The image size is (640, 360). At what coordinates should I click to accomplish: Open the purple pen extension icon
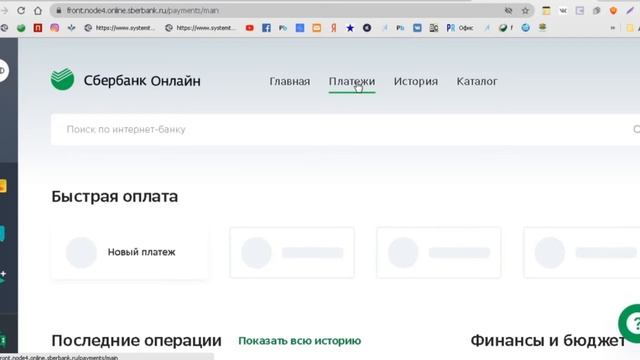tap(630, 11)
